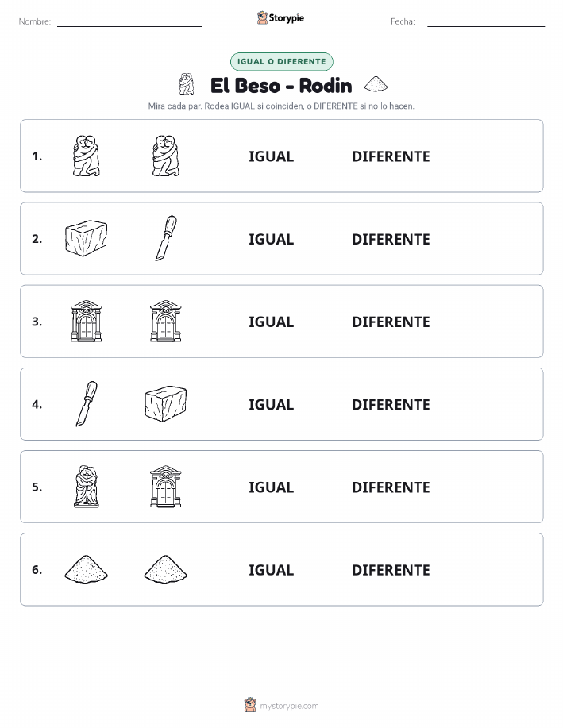Choose DIFERENTE for question 4
The height and width of the screenshot is (728, 563).
click(x=391, y=404)
